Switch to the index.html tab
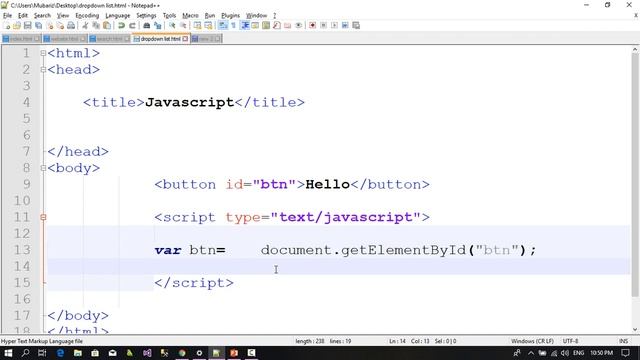 coord(21,39)
